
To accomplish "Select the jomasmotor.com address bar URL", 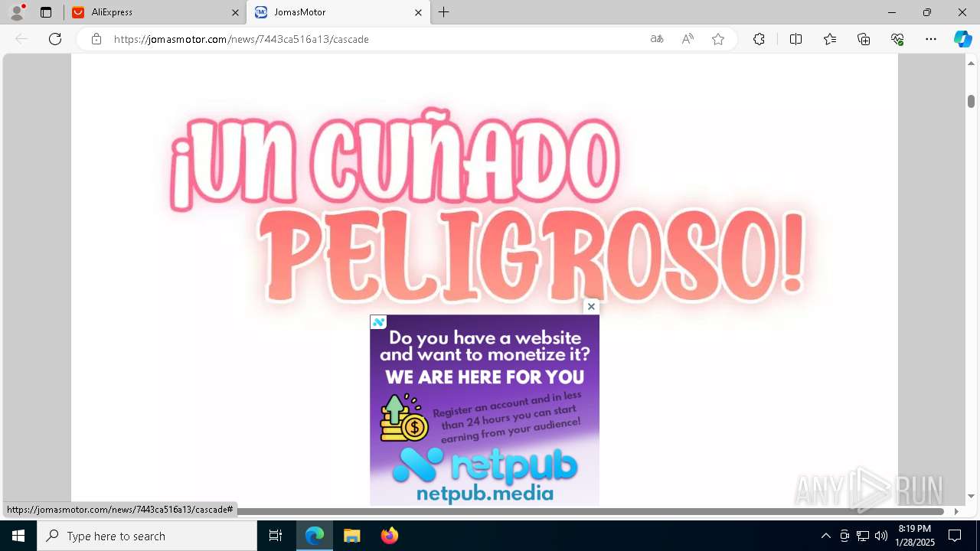I will tap(241, 39).
